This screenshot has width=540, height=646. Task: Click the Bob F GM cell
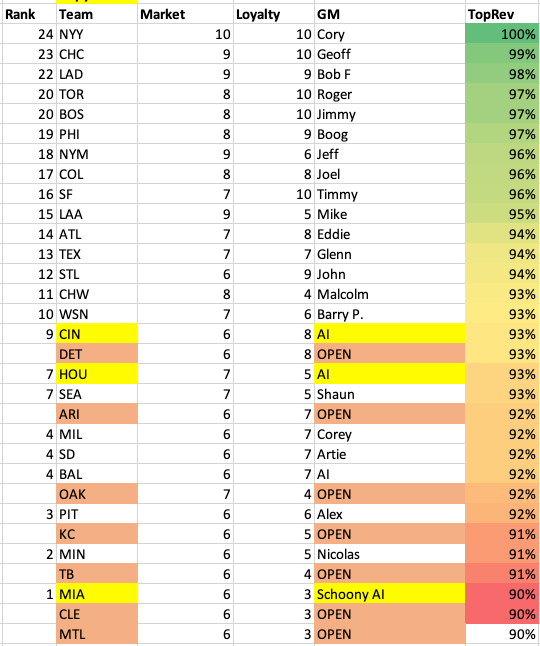pos(390,74)
